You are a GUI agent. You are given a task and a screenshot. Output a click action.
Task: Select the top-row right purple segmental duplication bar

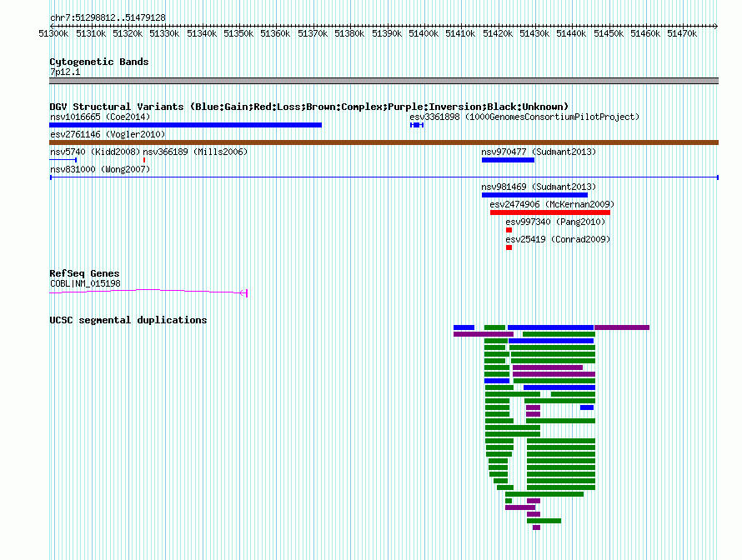(x=622, y=327)
